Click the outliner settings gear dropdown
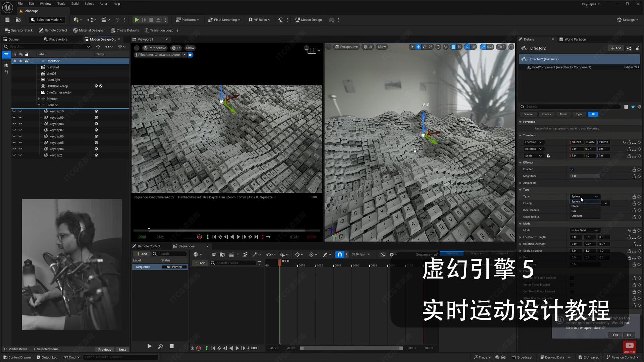The height and width of the screenshot is (362, 644). tap(122, 47)
